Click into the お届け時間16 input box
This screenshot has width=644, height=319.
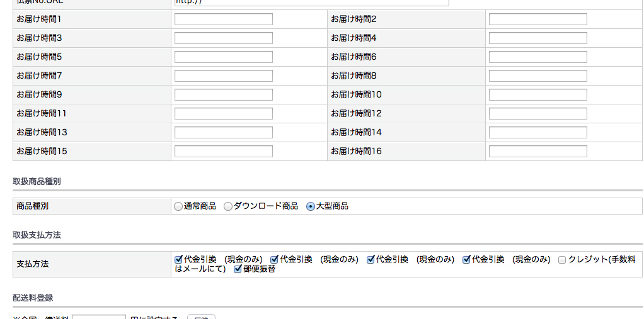[x=538, y=152]
